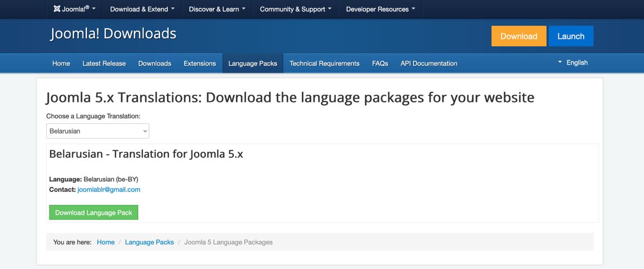
Task: Open the Joomla! brand dropdown menu
Action: tap(74, 9)
